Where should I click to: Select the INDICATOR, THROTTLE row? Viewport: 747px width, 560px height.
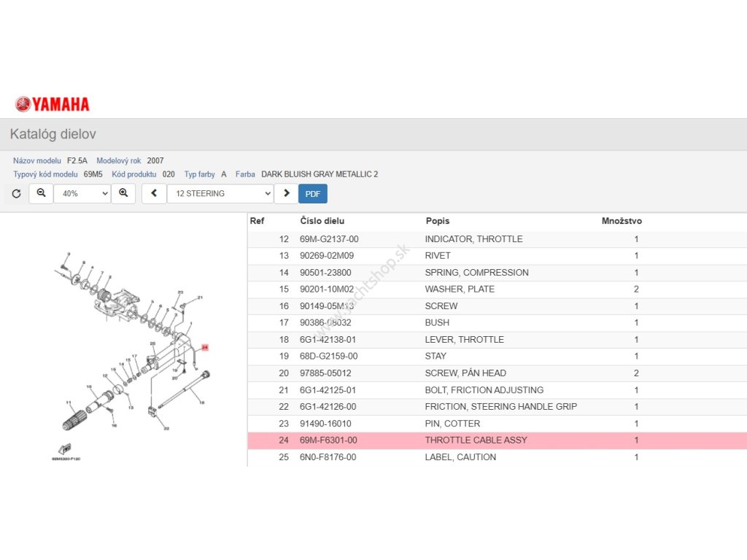[x=473, y=239]
